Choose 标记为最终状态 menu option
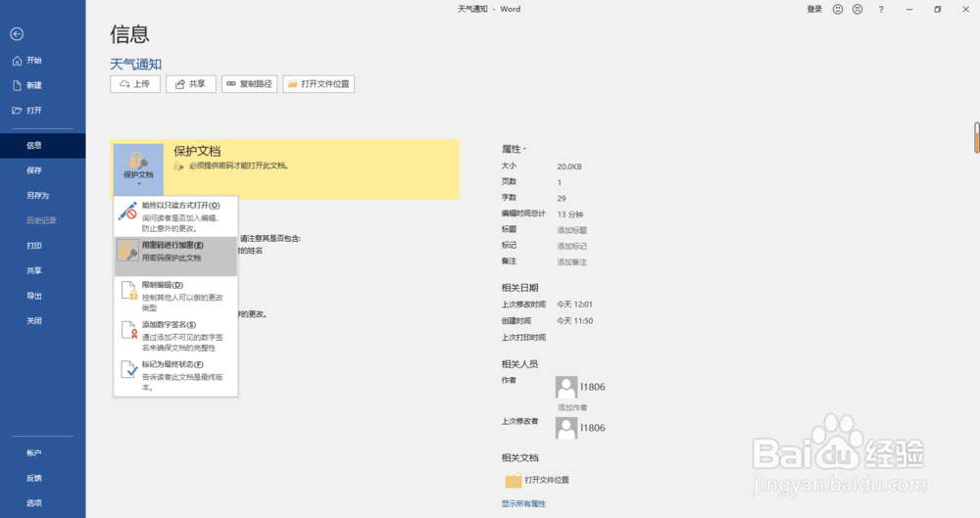This screenshot has height=518, width=980. point(175,375)
